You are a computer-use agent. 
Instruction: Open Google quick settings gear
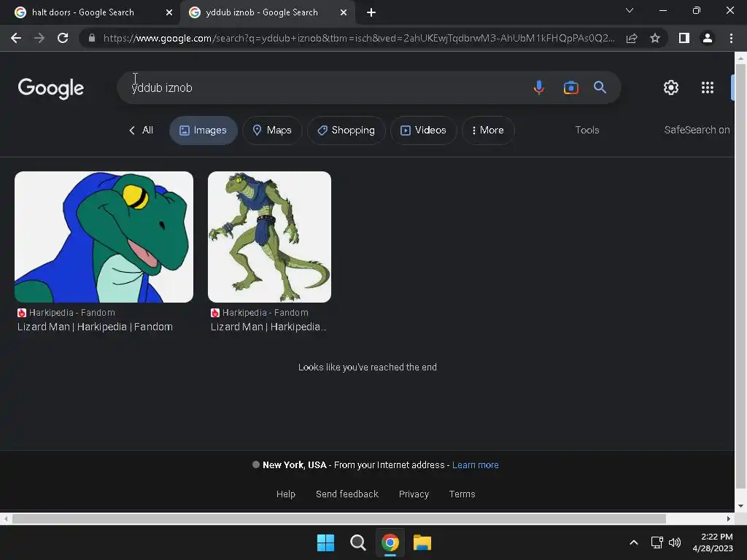click(671, 87)
